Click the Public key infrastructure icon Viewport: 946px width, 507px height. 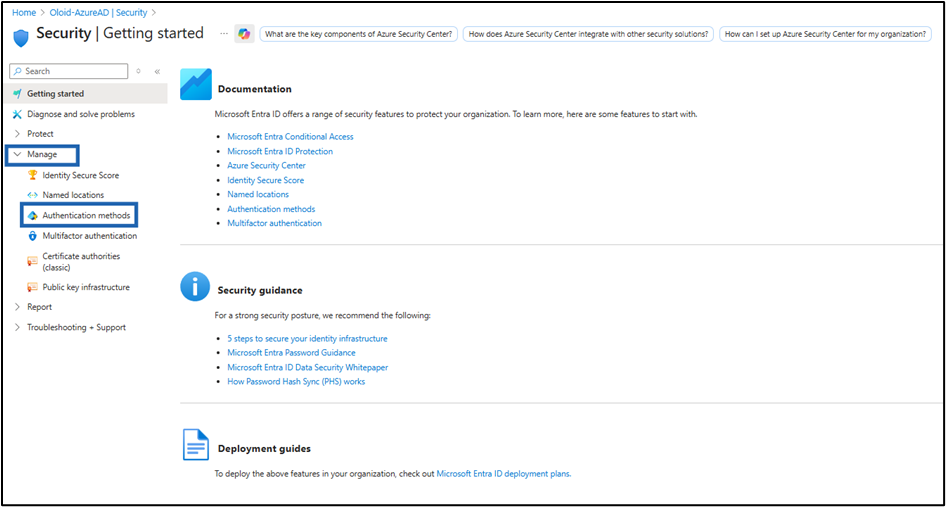(33, 287)
